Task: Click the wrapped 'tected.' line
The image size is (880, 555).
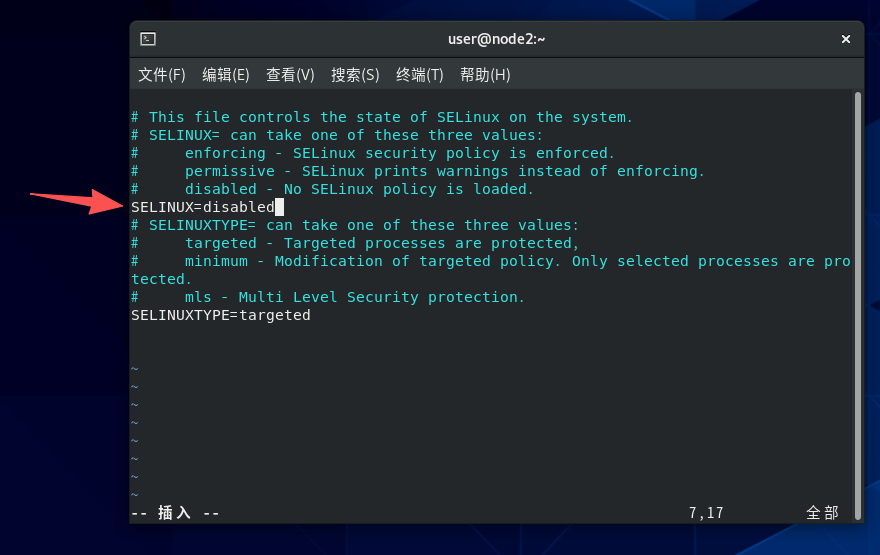Action: [x=162, y=279]
